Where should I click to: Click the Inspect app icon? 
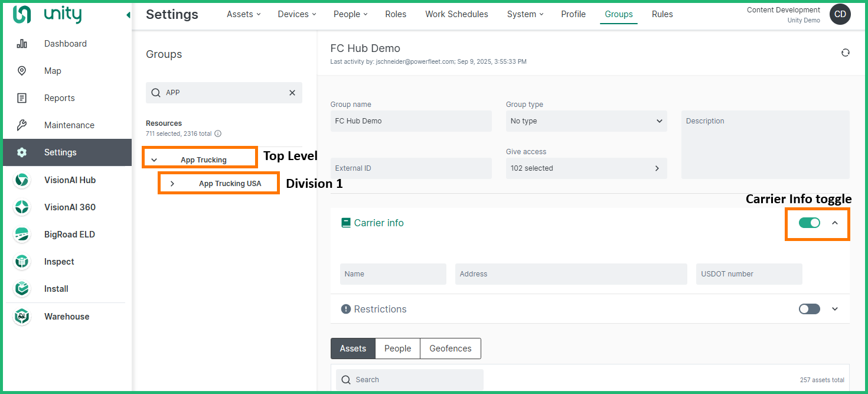pyautogui.click(x=22, y=262)
